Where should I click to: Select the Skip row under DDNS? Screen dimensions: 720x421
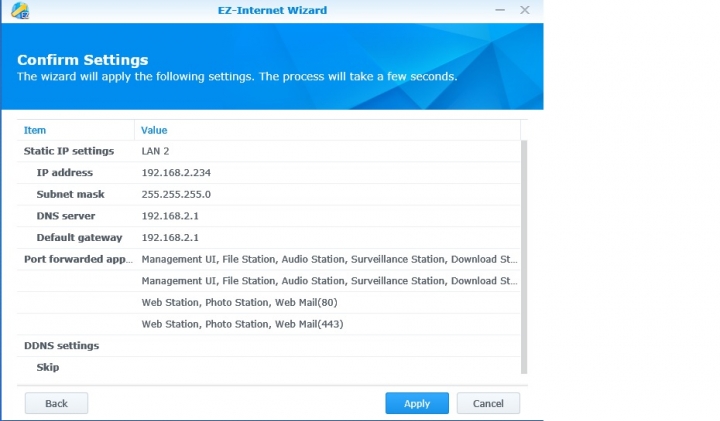click(269, 367)
